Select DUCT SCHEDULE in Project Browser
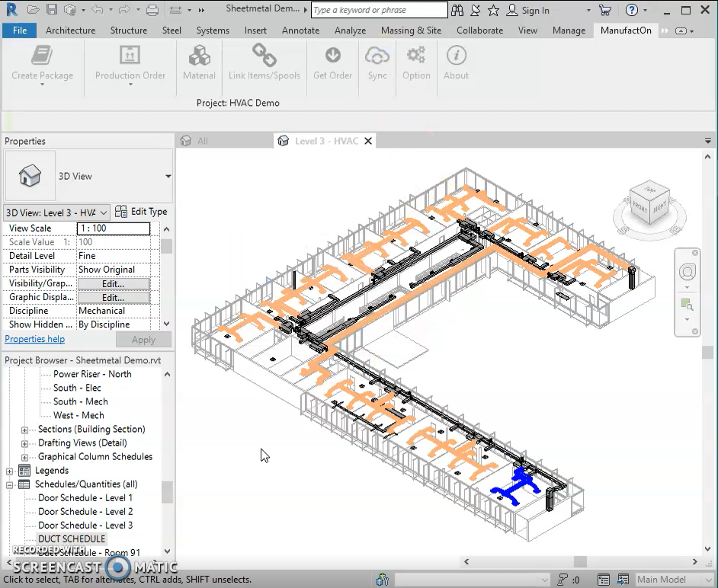Viewport: 718px width, 588px height. pos(72,539)
